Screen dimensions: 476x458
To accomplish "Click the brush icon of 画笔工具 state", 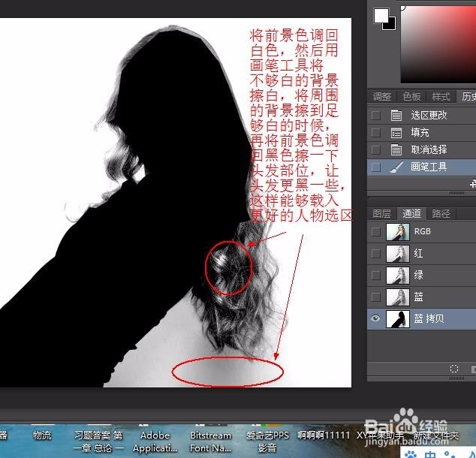I will (396, 167).
